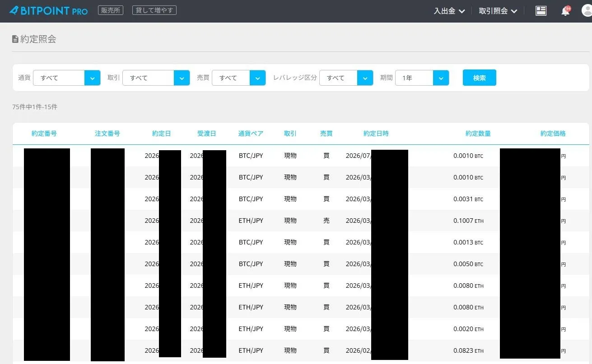Screen dimensions: 592x364
Task: Click ETH/JPY in the 0.0823 ETH row
Action: tap(251, 350)
